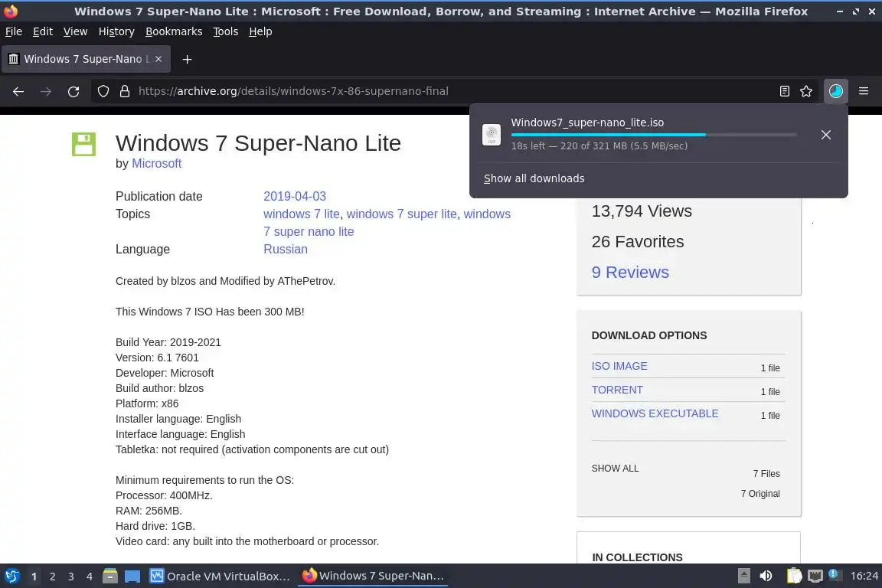Open the Firefox hamburger menu

coord(864,91)
